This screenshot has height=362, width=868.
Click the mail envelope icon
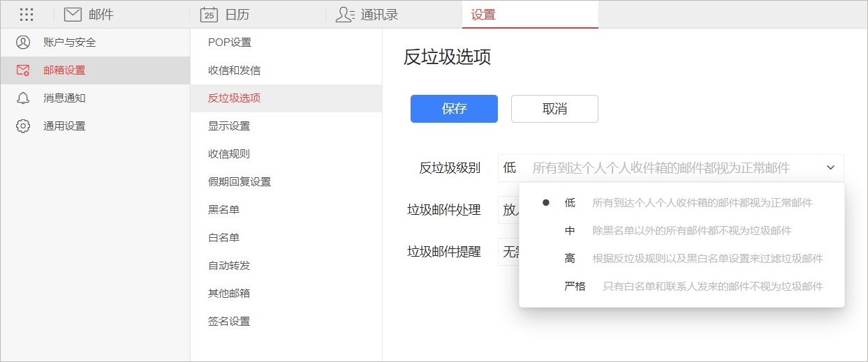pos(73,14)
